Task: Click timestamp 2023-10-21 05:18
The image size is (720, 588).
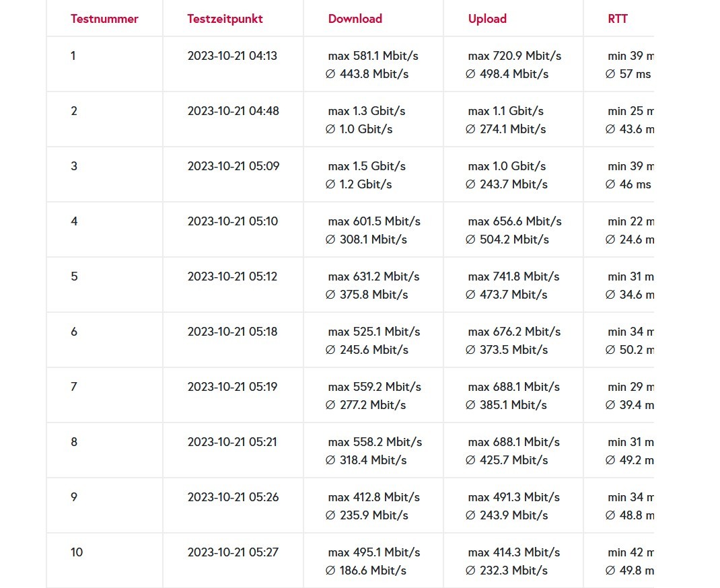Action: click(x=232, y=332)
